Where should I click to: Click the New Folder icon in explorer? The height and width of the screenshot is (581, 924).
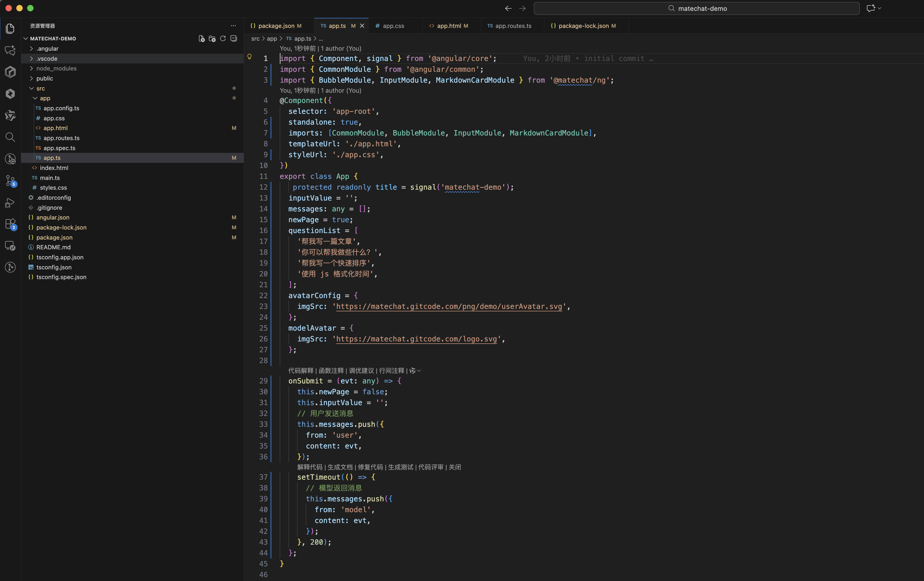(212, 38)
